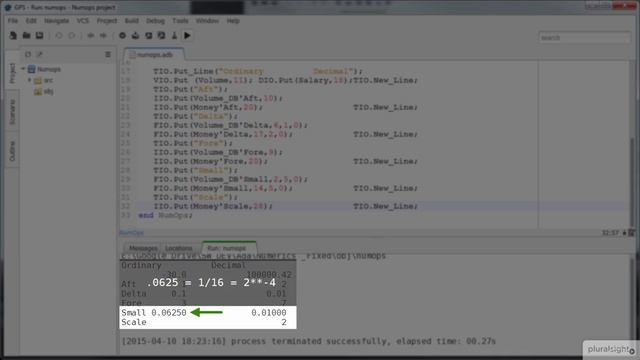
Task: Start the debugger with the play icon
Action: point(187,36)
